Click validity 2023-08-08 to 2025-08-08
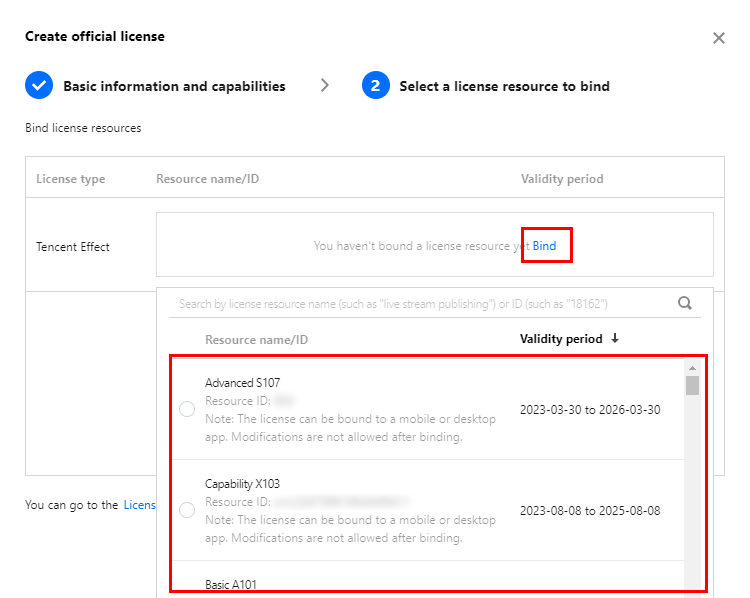 590,510
